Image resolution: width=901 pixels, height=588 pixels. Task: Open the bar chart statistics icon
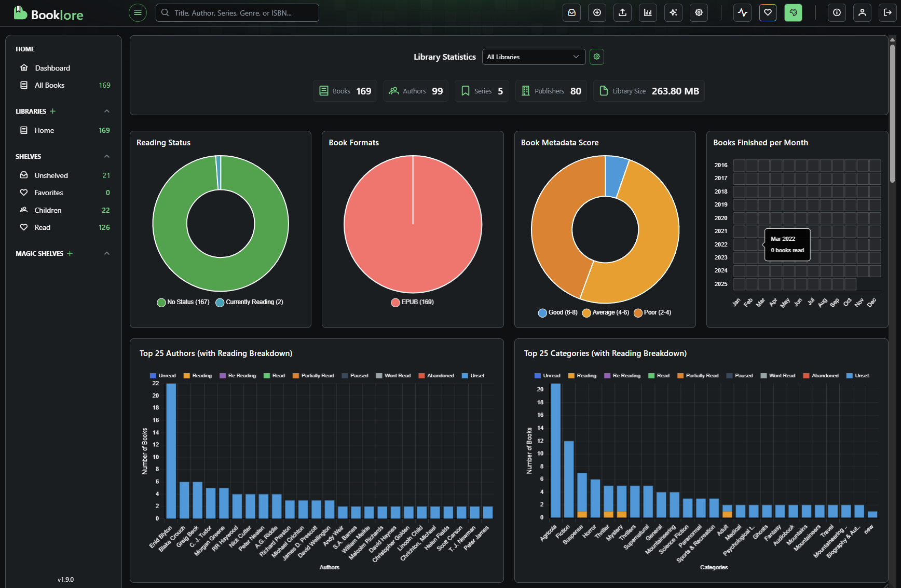coord(648,12)
